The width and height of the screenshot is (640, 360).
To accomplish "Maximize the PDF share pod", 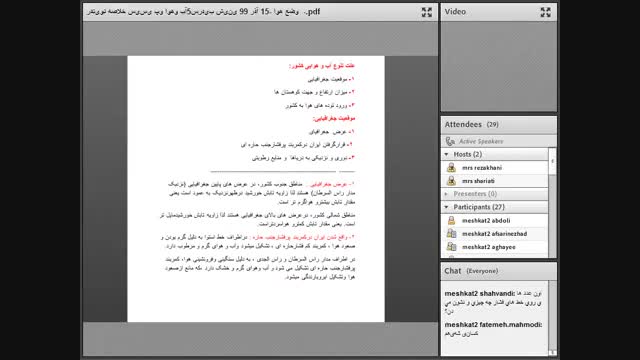I will click(x=427, y=12).
